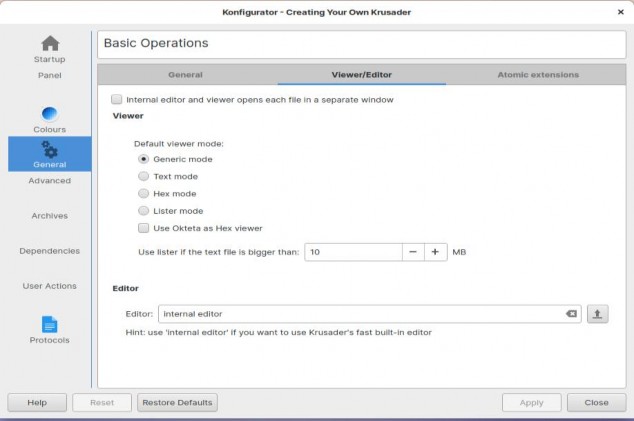634x421 pixels.
Task: Clear the Editor field with backspace icon
Action: 571,314
